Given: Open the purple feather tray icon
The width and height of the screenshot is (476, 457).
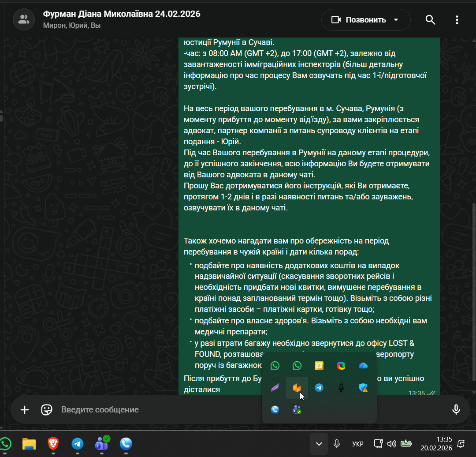Looking at the screenshot, I should [275, 388].
